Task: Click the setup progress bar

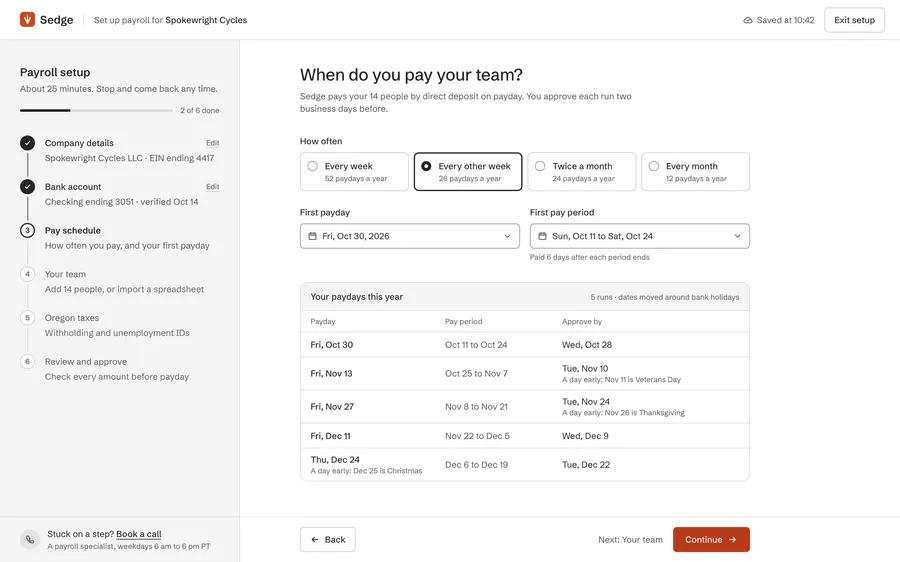Action: [96, 110]
